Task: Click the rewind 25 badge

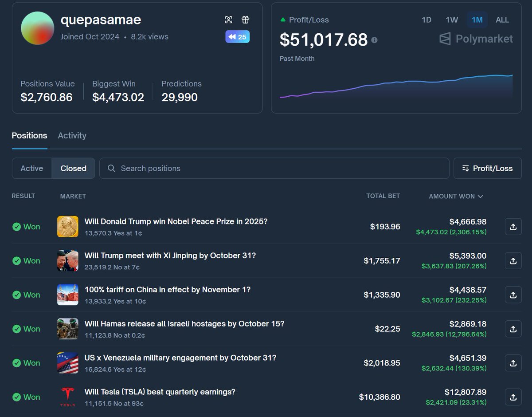Action: point(238,37)
